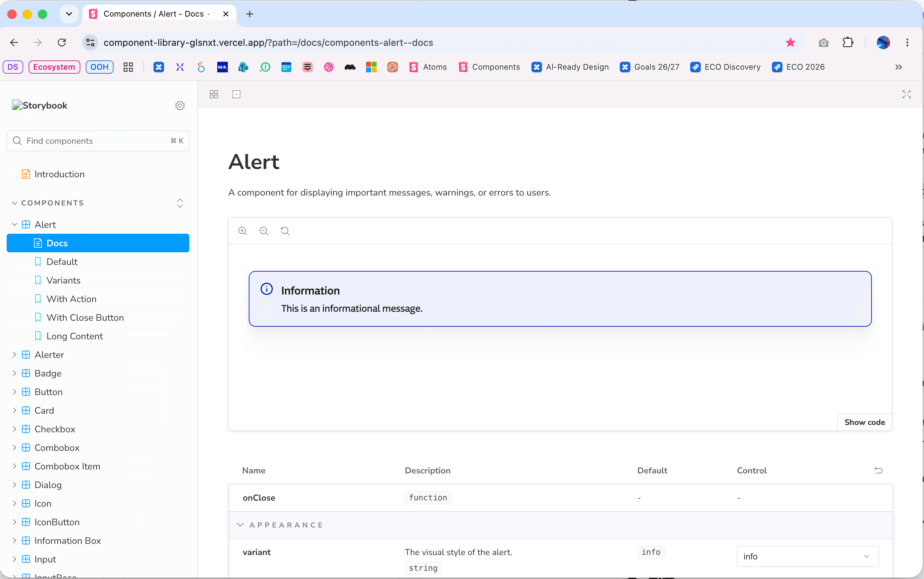Enter fullscreen with the expand icon

tap(906, 94)
